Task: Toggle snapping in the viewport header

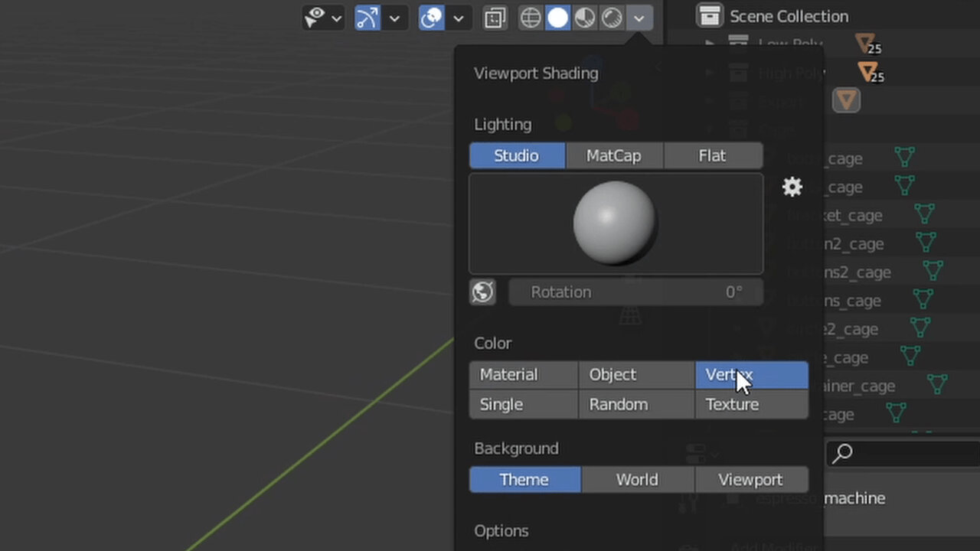Action: point(366,18)
